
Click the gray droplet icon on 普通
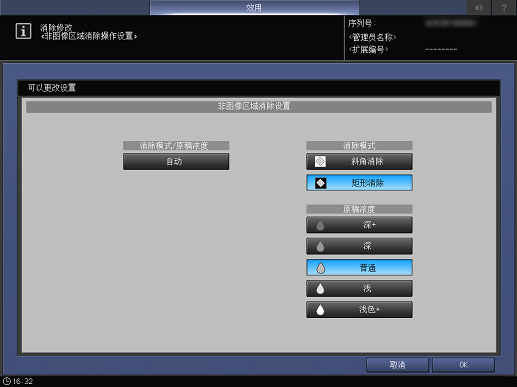[320, 268]
